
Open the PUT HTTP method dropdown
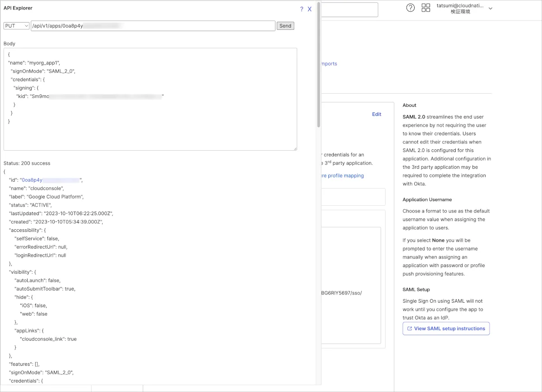[17, 26]
